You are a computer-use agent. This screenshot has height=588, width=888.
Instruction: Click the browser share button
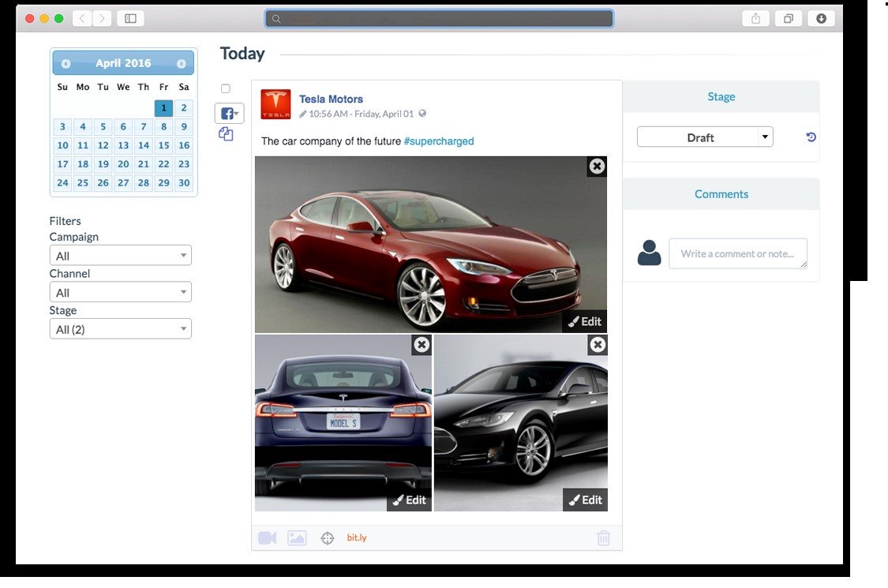[x=755, y=18]
